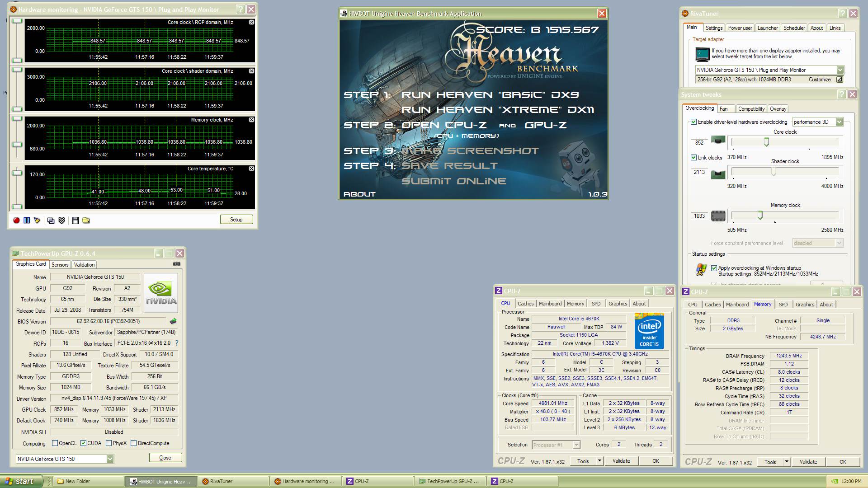Screen dimensions: 868x488
Task: Close the Core temperature graph
Action: 251,169
